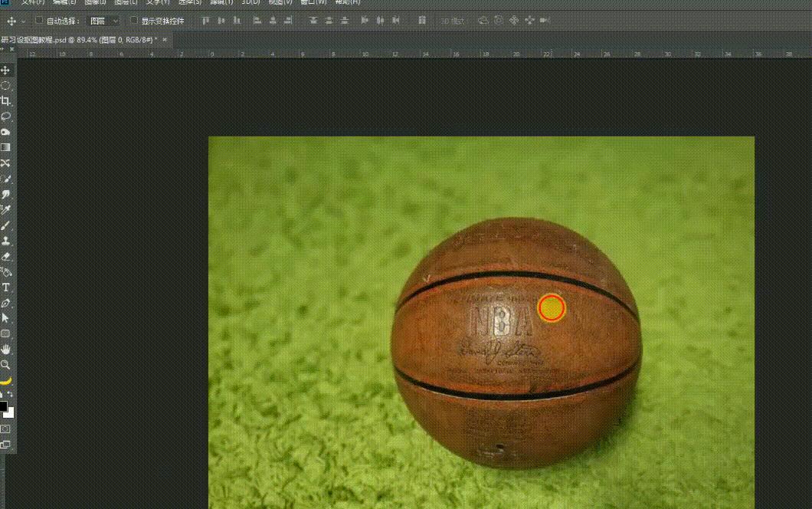Open the 图层 selection dropdown
The image size is (812, 509).
(102, 21)
